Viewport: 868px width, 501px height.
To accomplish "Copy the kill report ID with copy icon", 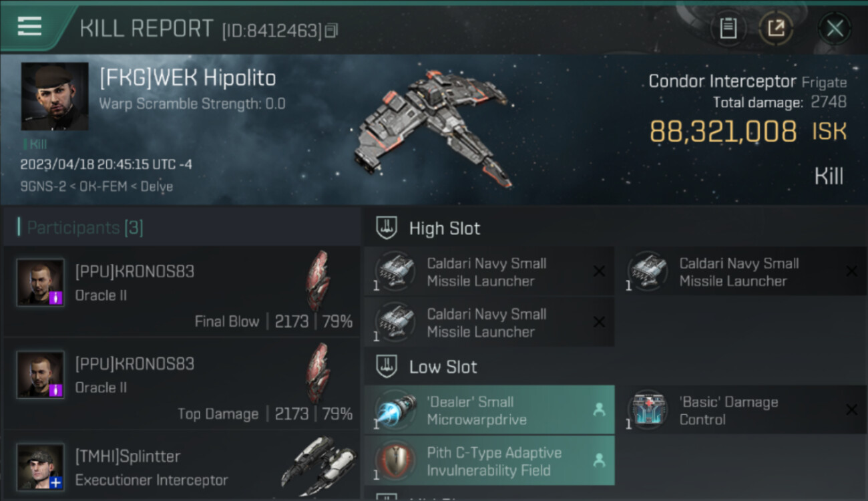I will pyautogui.click(x=331, y=31).
